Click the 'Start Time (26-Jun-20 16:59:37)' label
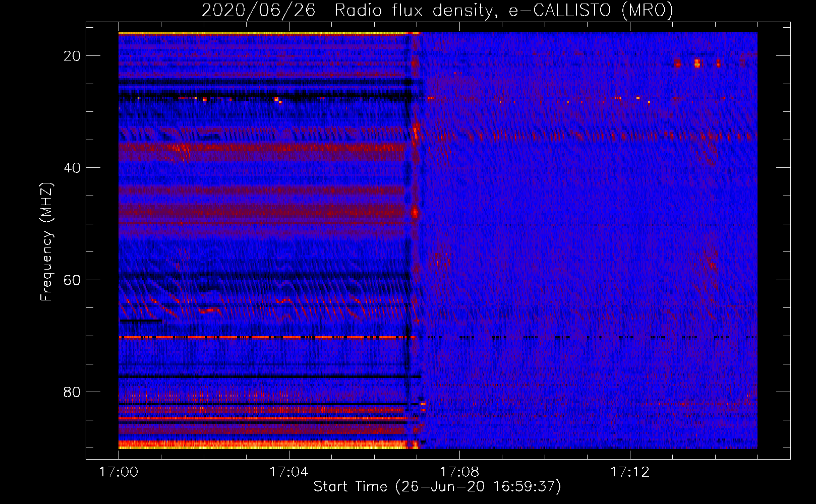Screen dimensions: 816x504 point(437,487)
